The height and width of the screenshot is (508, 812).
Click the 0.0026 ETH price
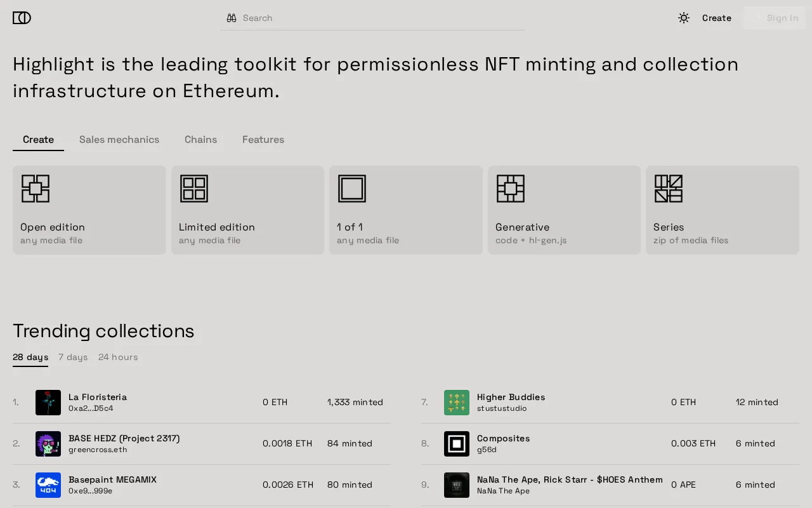coord(288,485)
